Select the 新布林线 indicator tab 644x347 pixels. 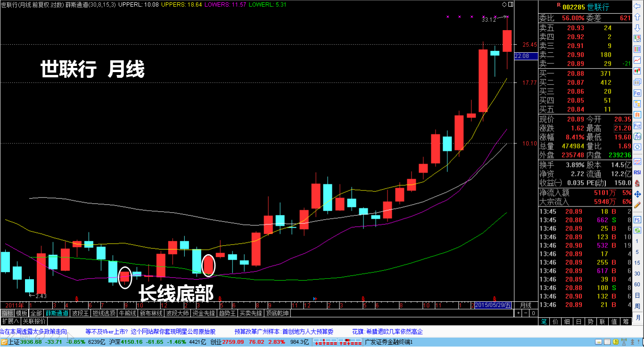[151, 313]
